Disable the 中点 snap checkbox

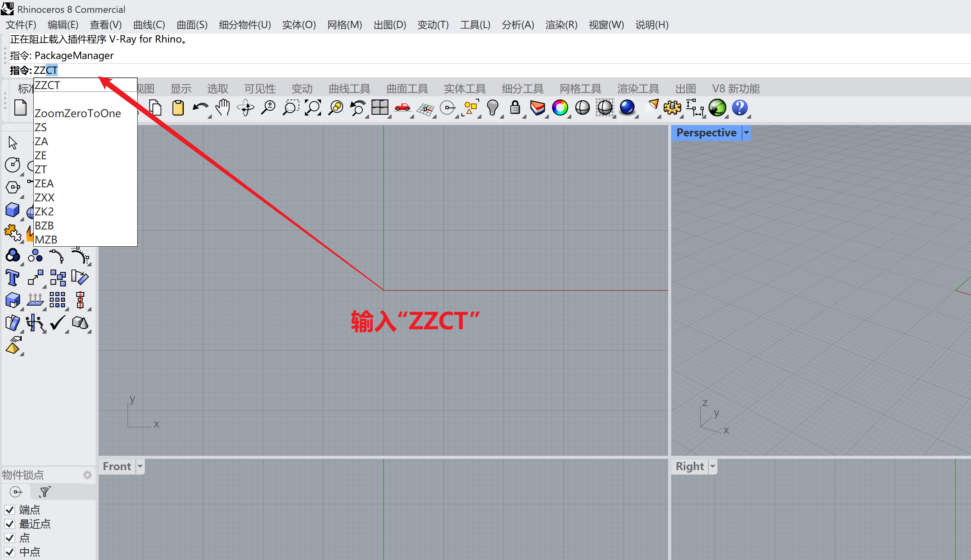10,552
